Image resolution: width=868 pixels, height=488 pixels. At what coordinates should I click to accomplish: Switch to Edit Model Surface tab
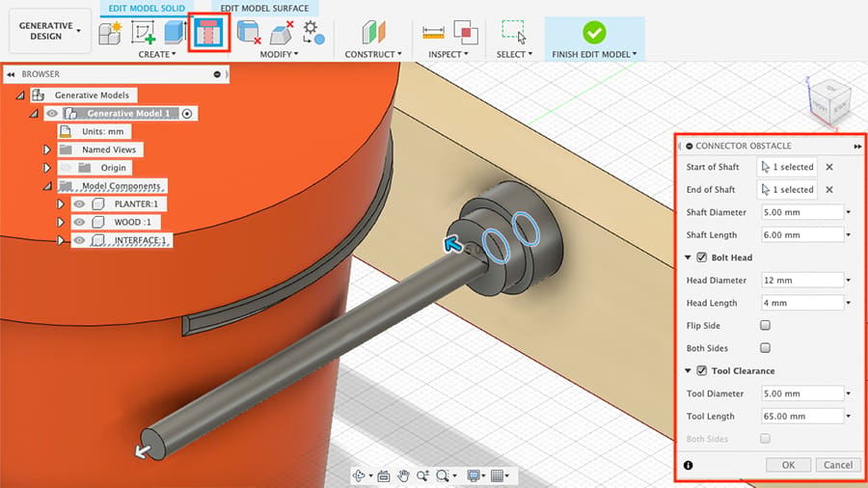coord(264,9)
